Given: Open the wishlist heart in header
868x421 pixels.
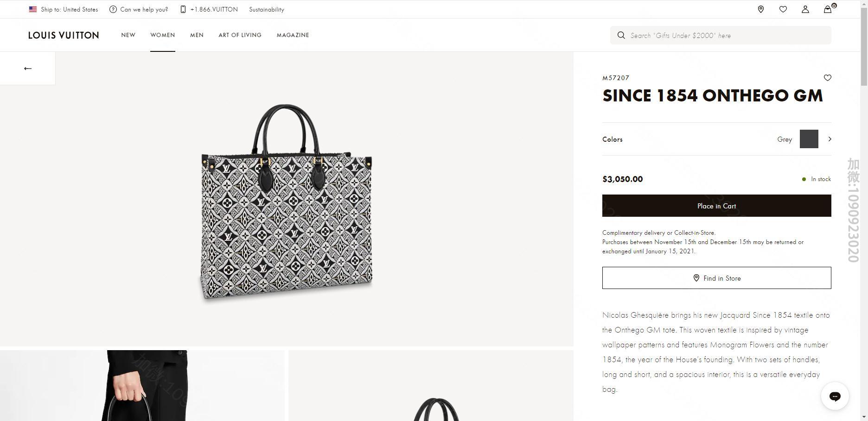Looking at the screenshot, I should pos(783,9).
